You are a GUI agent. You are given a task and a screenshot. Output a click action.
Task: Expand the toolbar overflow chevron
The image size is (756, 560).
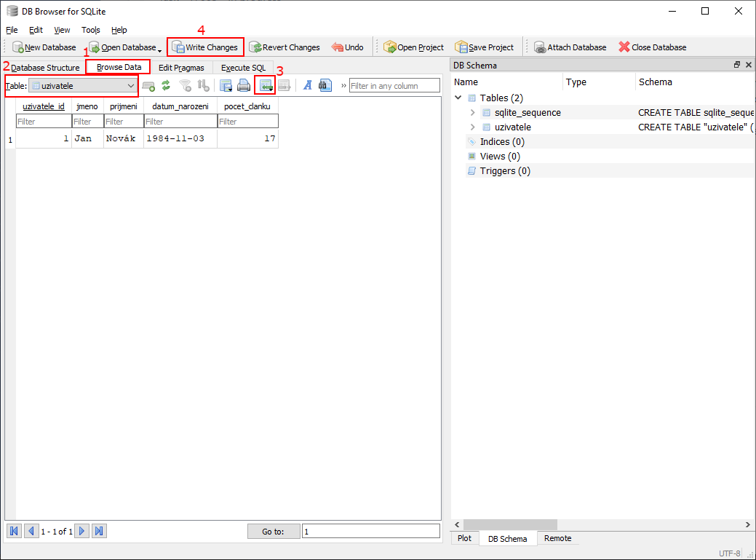click(x=343, y=86)
